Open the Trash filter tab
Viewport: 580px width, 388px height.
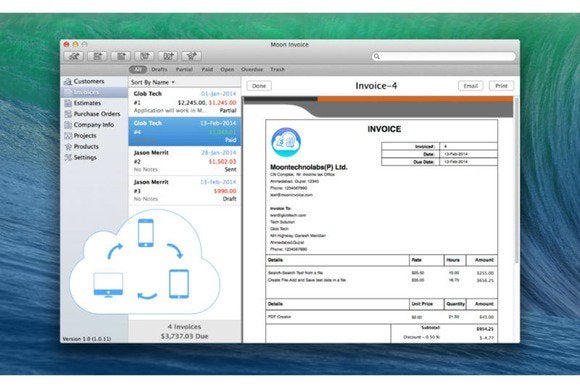pos(277,70)
